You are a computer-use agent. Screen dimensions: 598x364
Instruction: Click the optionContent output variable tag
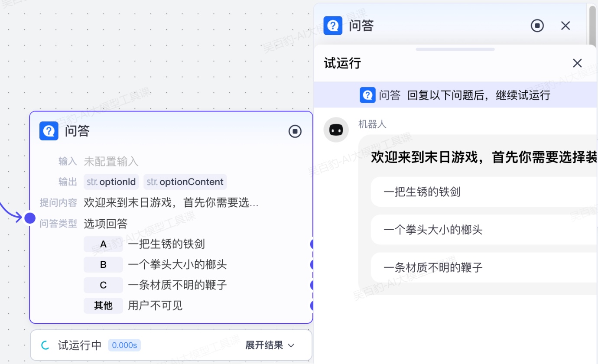coord(185,182)
